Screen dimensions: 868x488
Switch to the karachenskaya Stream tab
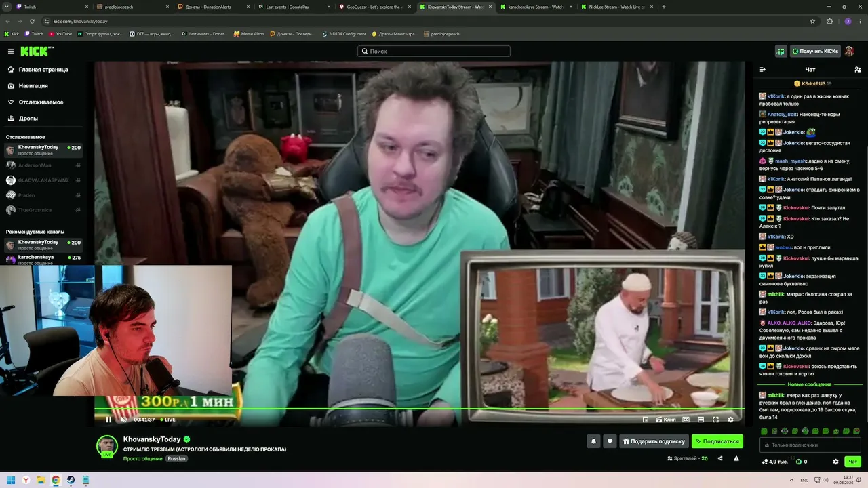click(536, 7)
